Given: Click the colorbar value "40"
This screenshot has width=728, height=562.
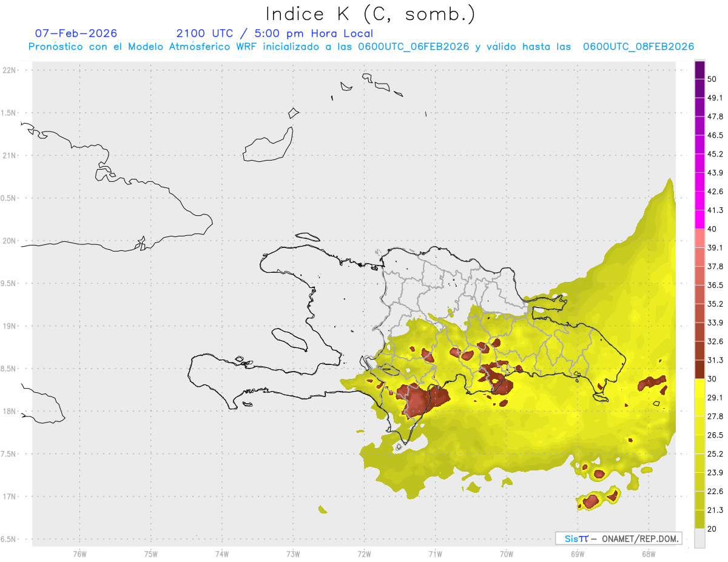Looking at the screenshot, I should point(712,229).
